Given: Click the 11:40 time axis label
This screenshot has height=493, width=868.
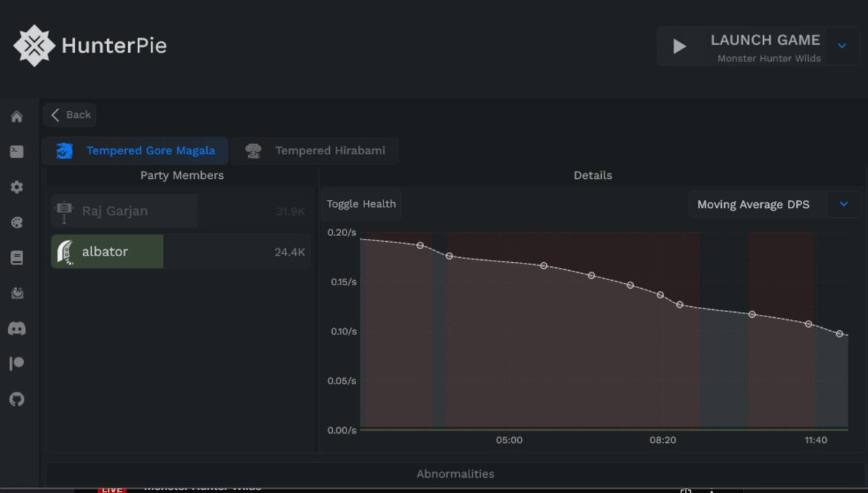Looking at the screenshot, I should click(x=816, y=440).
